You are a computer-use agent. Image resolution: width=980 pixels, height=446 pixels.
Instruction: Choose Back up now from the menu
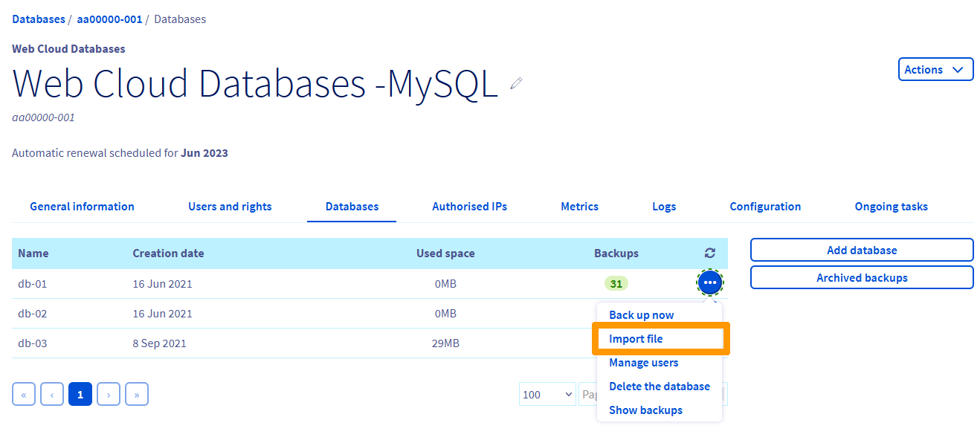point(641,314)
